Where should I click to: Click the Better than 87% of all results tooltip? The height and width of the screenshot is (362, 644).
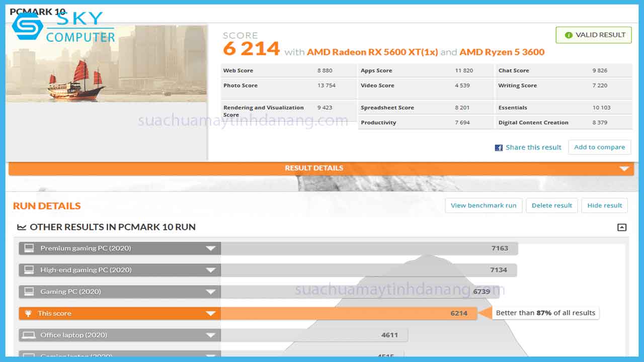pos(545,313)
